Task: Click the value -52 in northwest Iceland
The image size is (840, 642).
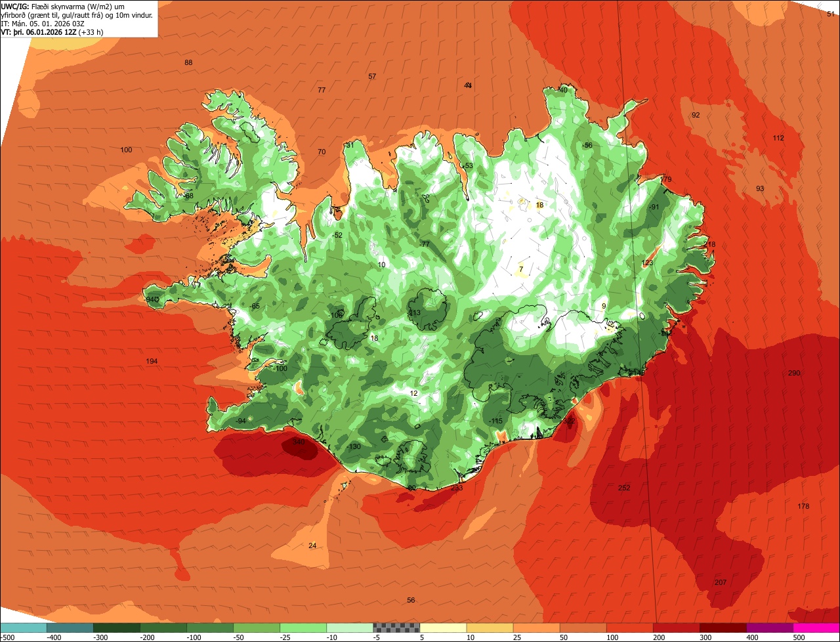Action: click(x=337, y=236)
